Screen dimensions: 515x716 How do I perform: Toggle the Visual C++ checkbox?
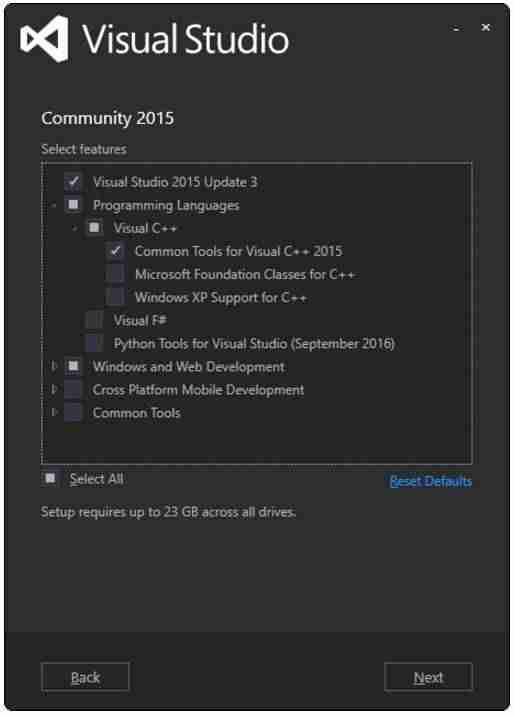click(94, 227)
